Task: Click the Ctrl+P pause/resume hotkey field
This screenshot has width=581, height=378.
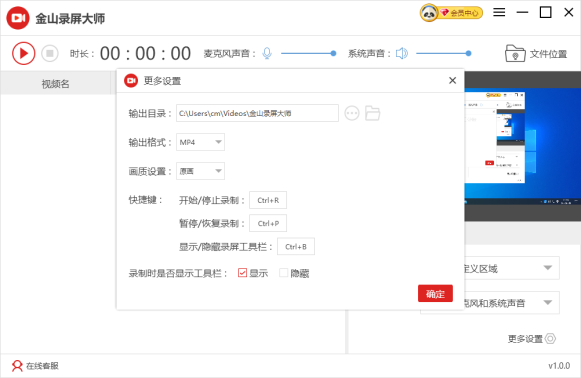Action: coord(268,223)
